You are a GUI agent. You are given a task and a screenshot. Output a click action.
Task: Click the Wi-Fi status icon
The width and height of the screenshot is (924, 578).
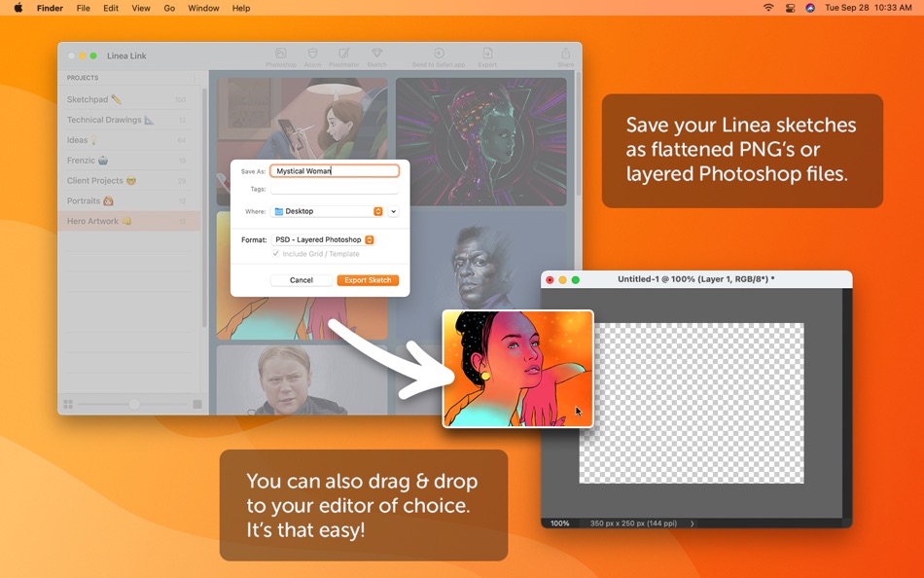pyautogui.click(x=768, y=8)
